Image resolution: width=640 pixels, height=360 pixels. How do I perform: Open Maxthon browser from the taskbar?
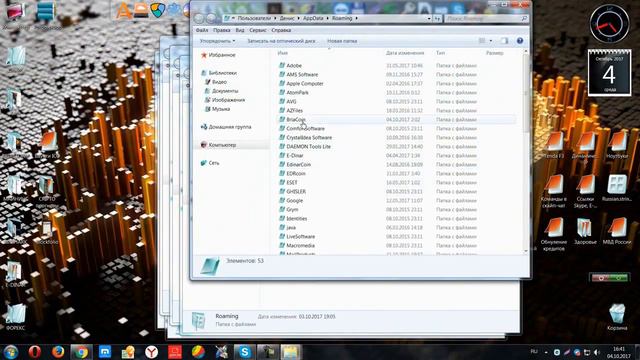pos(105,352)
